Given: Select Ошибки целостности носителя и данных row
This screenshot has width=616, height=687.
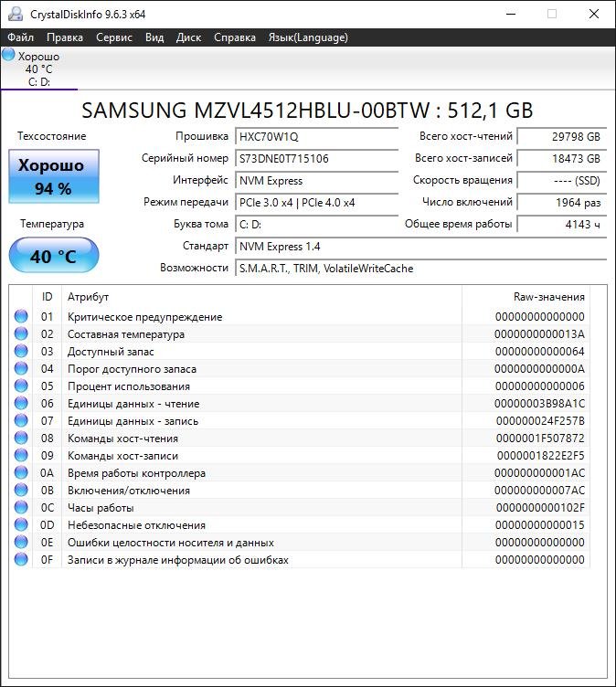Looking at the screenshot, I should click(x=300, y=542).
